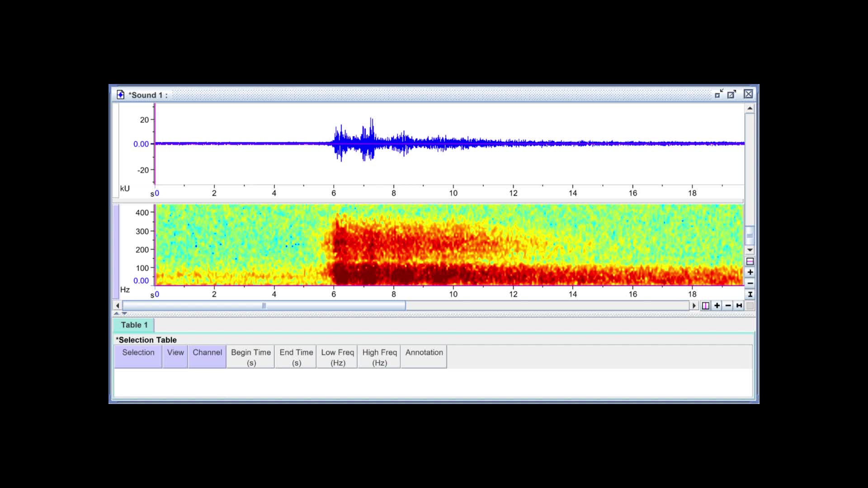Select the I-beam vertical selection tool icon
The height and width of the screenshot is (488, 868).
[x=750, y=294]
